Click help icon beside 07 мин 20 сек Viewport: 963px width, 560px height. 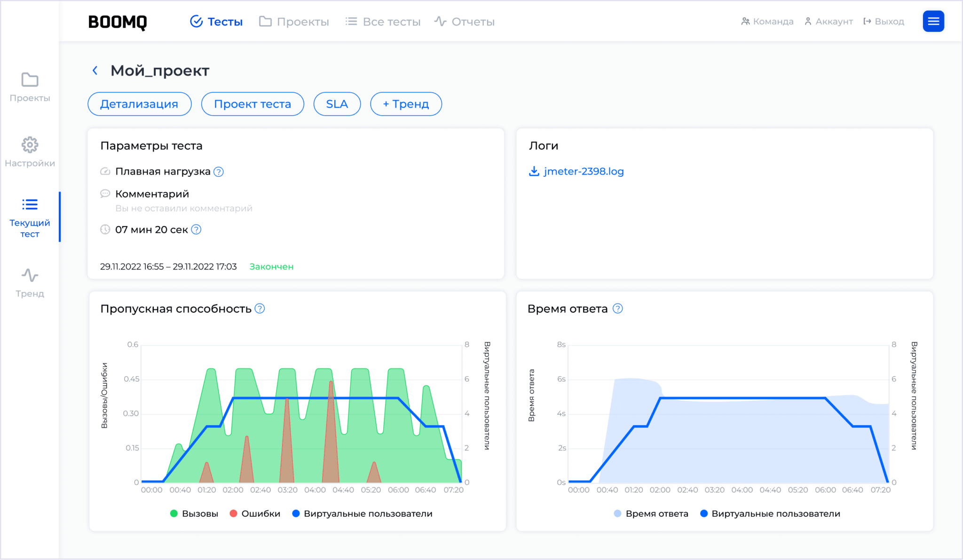[x=197, y=229]
